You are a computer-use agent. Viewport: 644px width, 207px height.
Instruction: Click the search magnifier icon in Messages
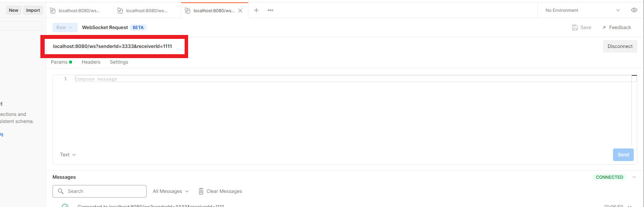(61, 191)
